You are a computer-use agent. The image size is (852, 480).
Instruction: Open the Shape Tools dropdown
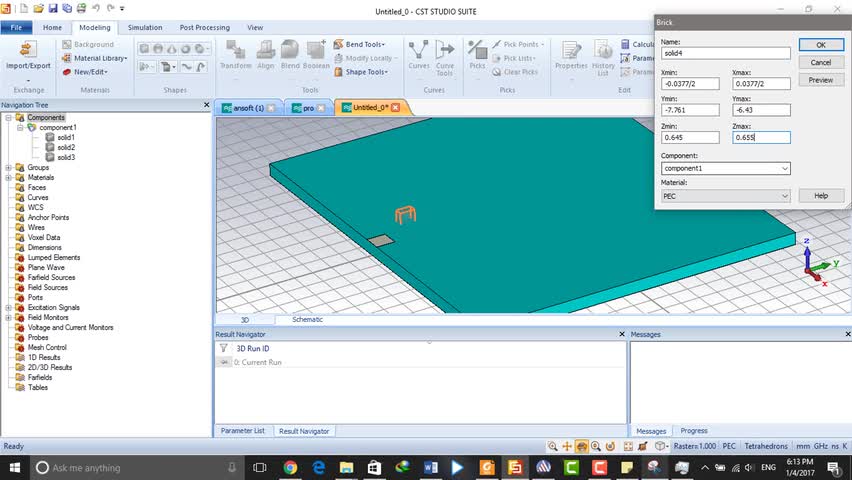[361, 72]
